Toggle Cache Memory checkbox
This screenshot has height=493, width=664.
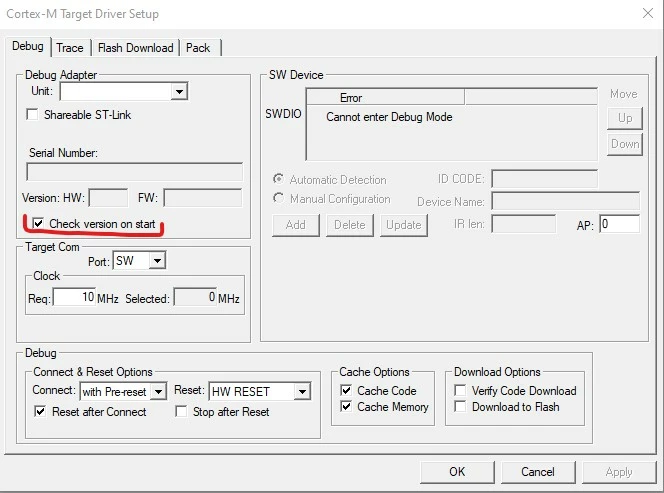point(346,407)
